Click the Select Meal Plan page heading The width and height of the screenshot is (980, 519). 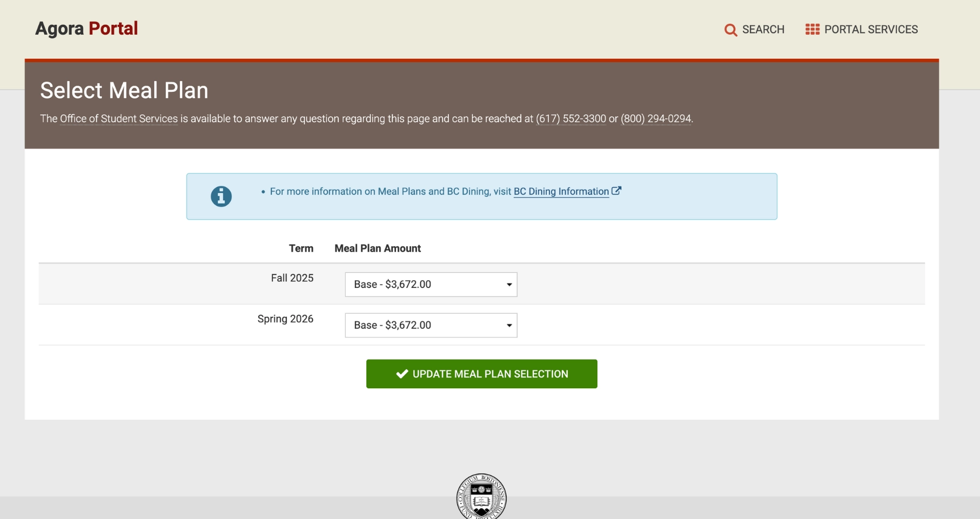pyautogui.click(x=124, y=90)
